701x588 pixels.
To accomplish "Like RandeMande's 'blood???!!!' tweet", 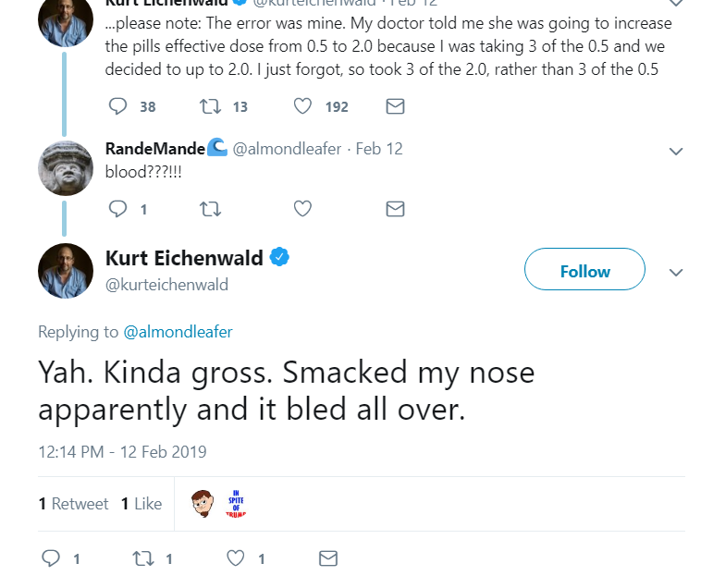I will [302, 209].
